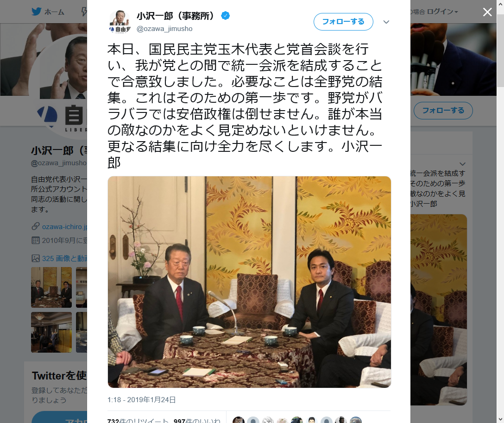Click フォローする button in the tweet header
Viewport: 504px width, 423px height.
343,21
